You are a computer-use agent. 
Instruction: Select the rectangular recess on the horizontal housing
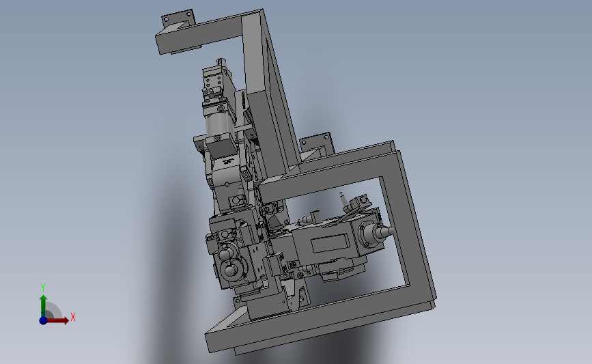331,243
